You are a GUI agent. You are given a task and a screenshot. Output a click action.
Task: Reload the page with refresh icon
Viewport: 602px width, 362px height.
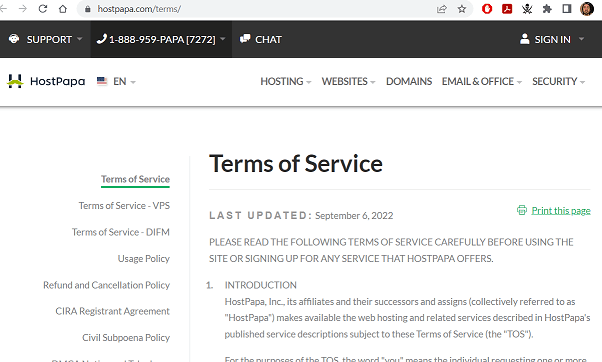[x=43, y=8]
